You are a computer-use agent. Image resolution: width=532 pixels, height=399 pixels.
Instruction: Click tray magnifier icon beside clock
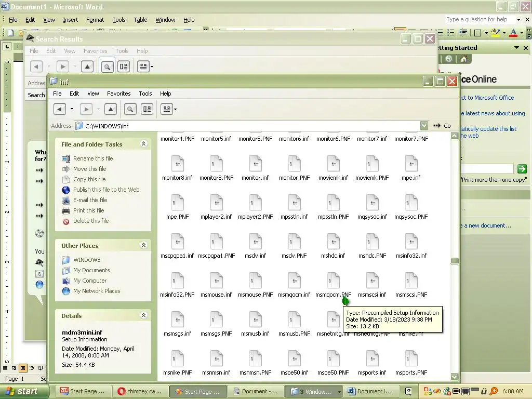(494, 392)
